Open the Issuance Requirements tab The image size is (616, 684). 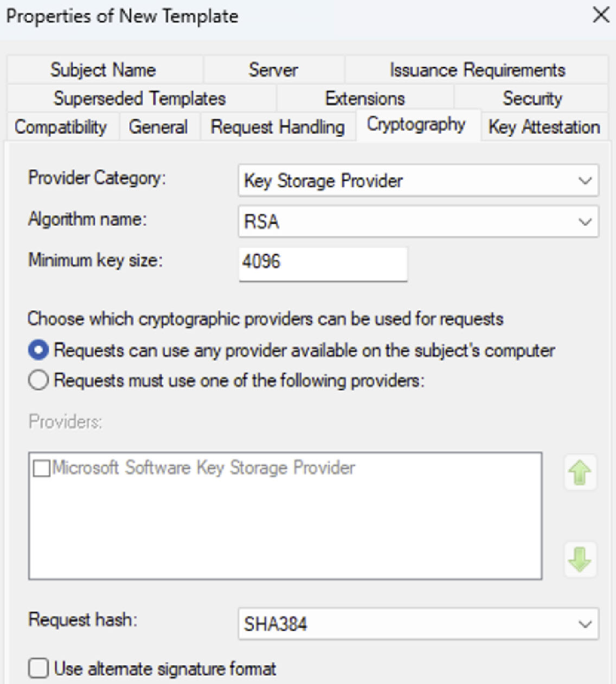477,70
